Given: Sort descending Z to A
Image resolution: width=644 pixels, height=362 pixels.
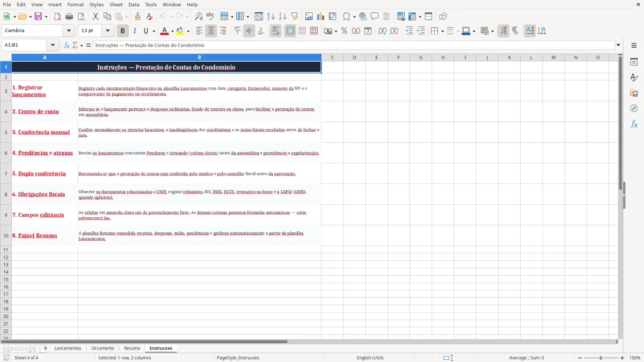Looking at the screenshot, I should tap(283, 17).
